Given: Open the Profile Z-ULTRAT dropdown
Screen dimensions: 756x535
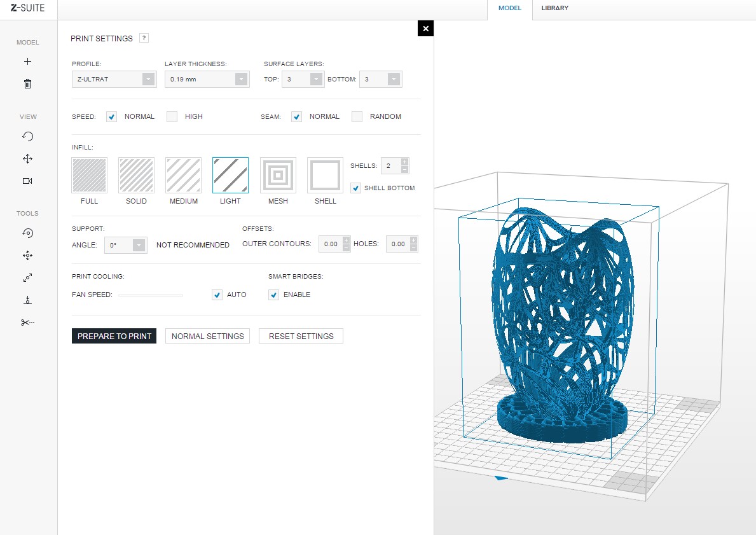Looking at the screenshot, I should 114,79.
